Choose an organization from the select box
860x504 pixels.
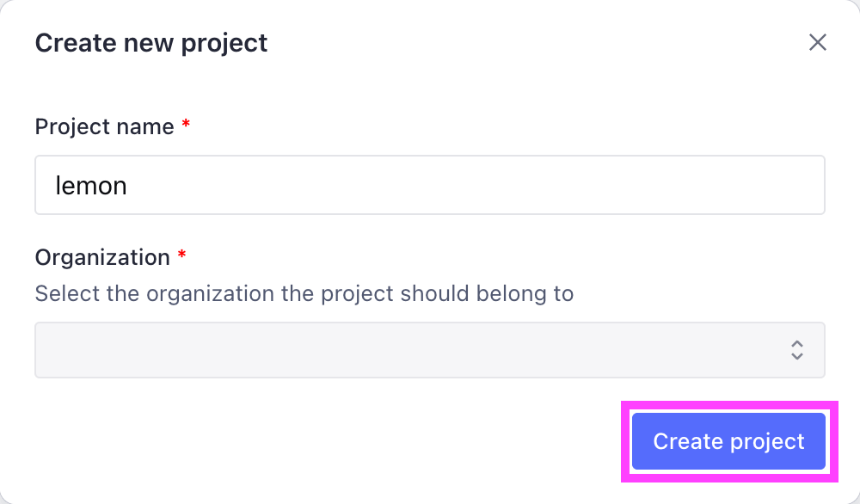tap(430, 350)
